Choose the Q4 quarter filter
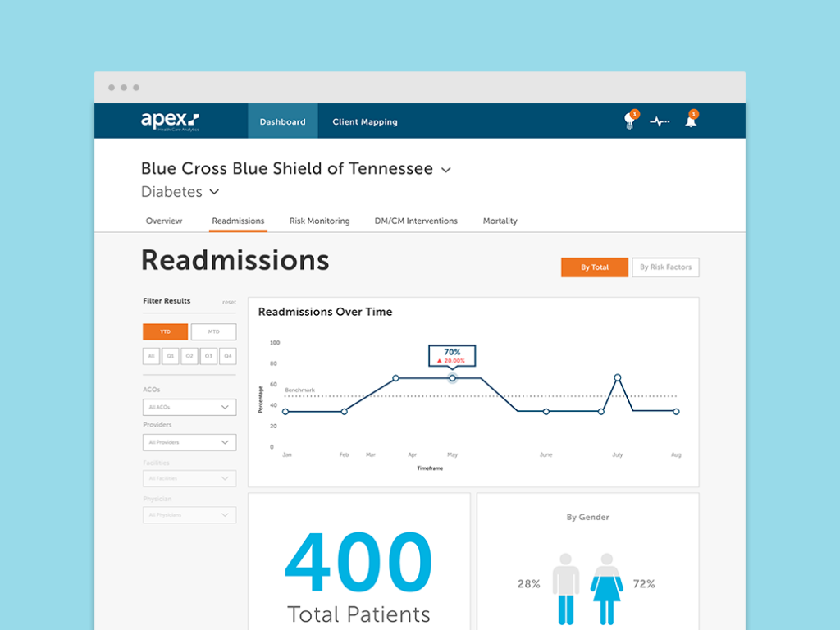 point(228,356)
